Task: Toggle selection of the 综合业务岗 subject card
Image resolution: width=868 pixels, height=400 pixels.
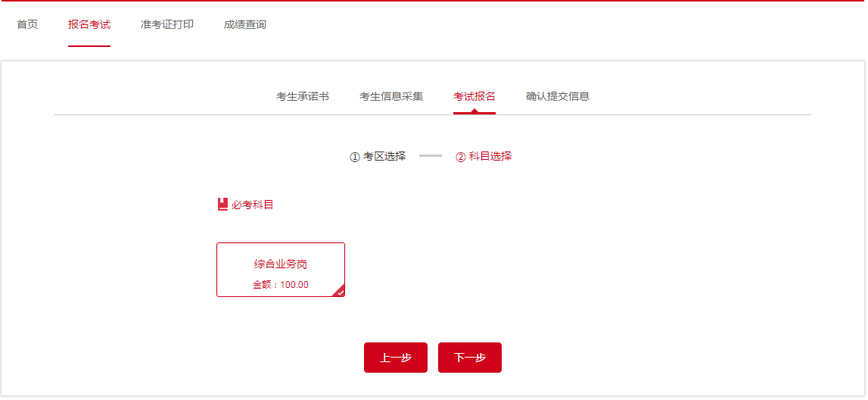Action: point(281,270)
